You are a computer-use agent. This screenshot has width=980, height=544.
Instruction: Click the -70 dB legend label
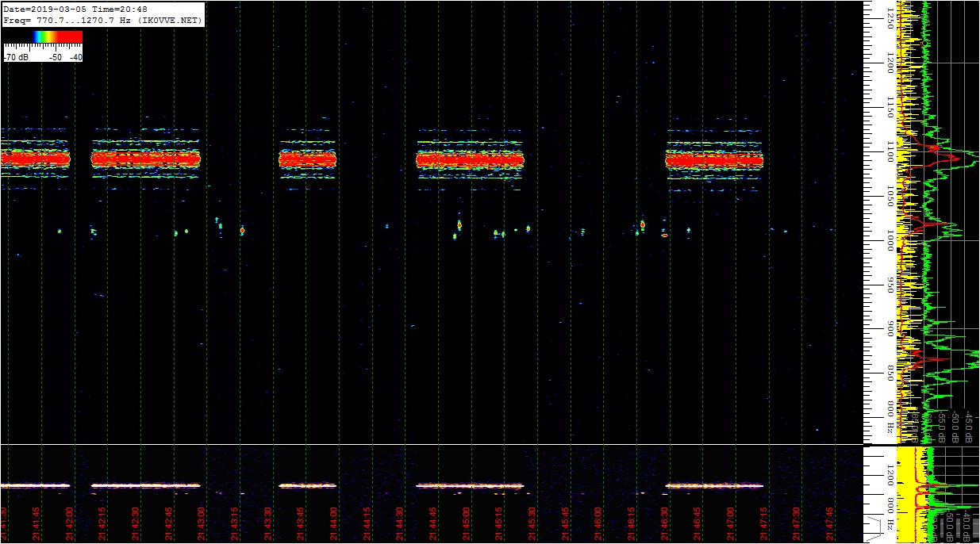(16, 58)
